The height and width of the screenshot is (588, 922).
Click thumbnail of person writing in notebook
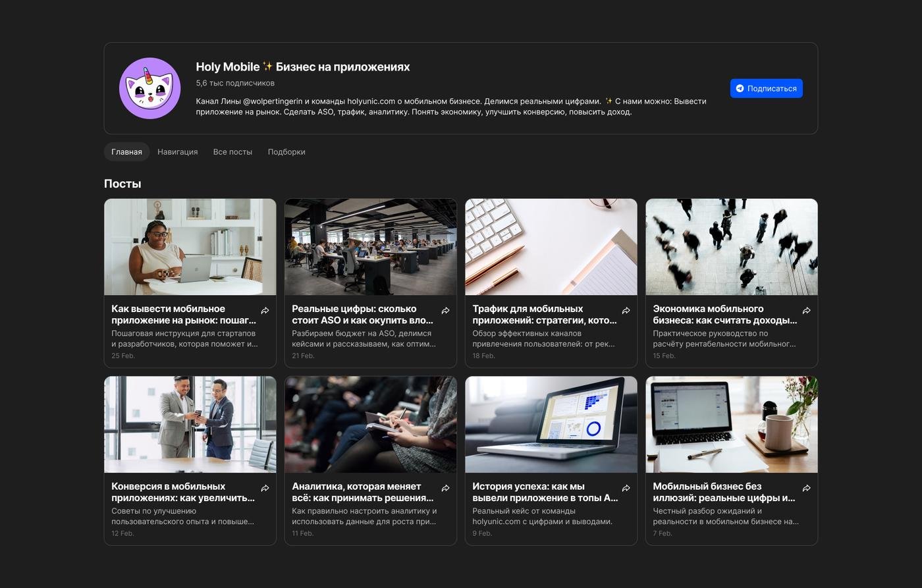tap(371, 425)
